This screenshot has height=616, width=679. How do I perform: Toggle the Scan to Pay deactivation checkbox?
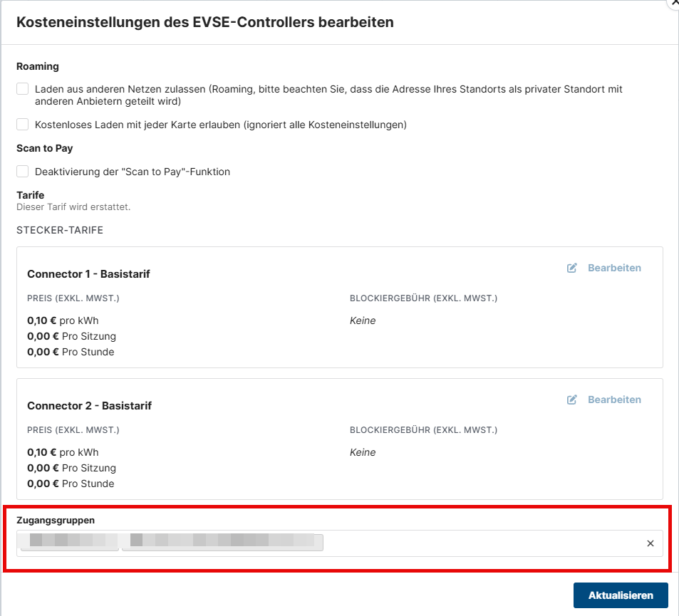pyautogui.click(x=23, y=172)
